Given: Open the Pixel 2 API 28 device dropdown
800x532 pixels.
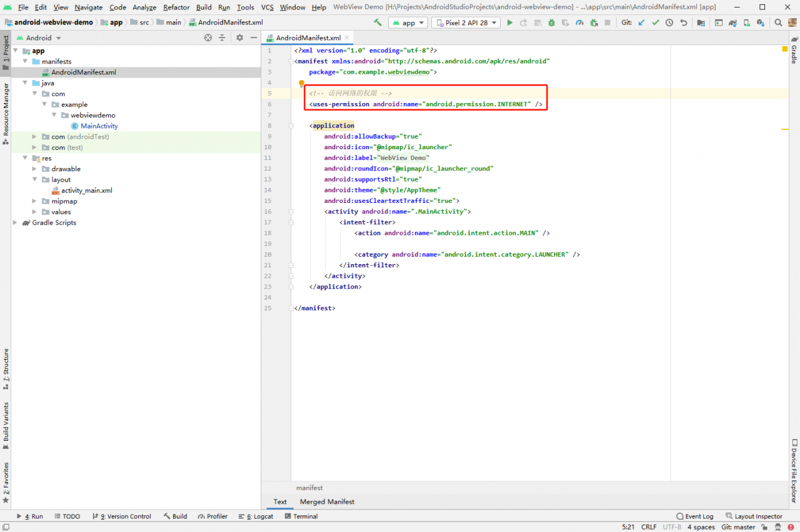Looking at the screenshot, I should [466, 22].
